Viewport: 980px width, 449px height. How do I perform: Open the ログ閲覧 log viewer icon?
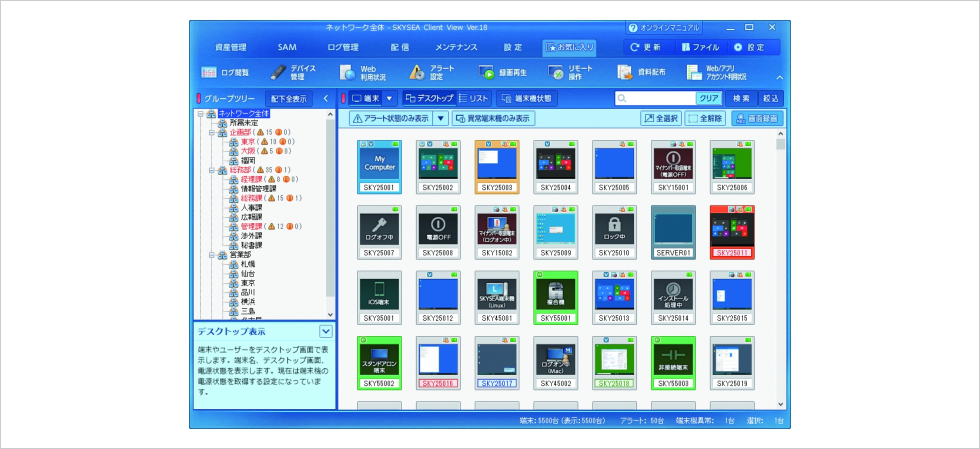coord(225,72)
